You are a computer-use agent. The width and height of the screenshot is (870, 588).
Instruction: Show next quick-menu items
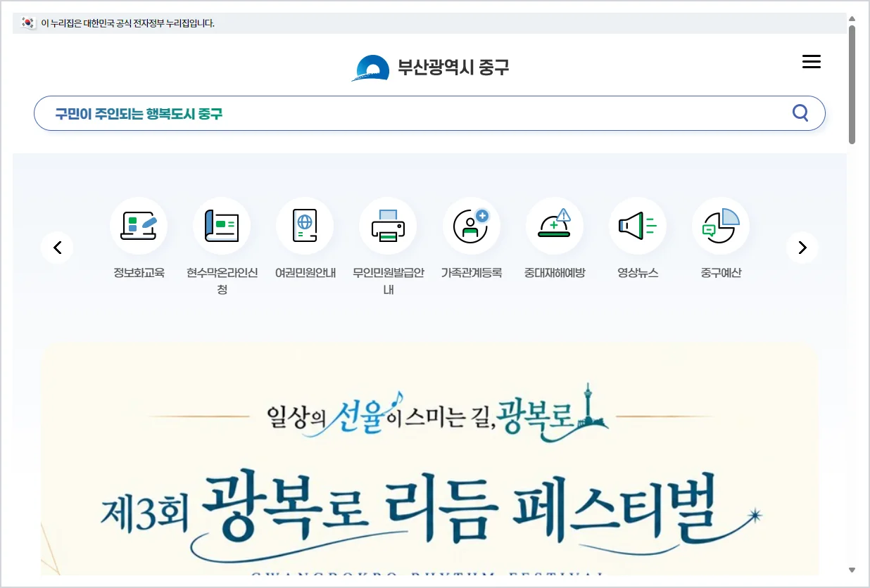[802, 248]
